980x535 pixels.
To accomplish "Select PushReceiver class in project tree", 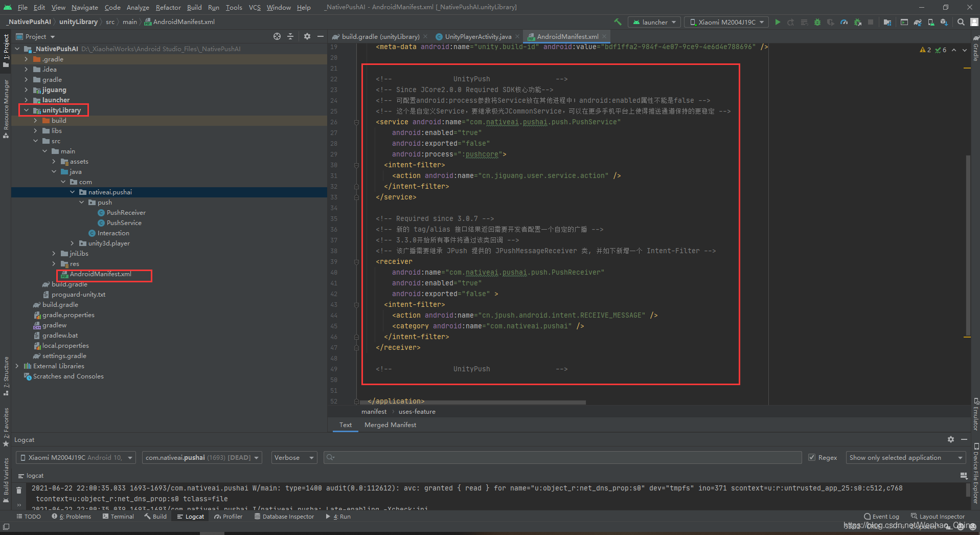I will [126, 212].
